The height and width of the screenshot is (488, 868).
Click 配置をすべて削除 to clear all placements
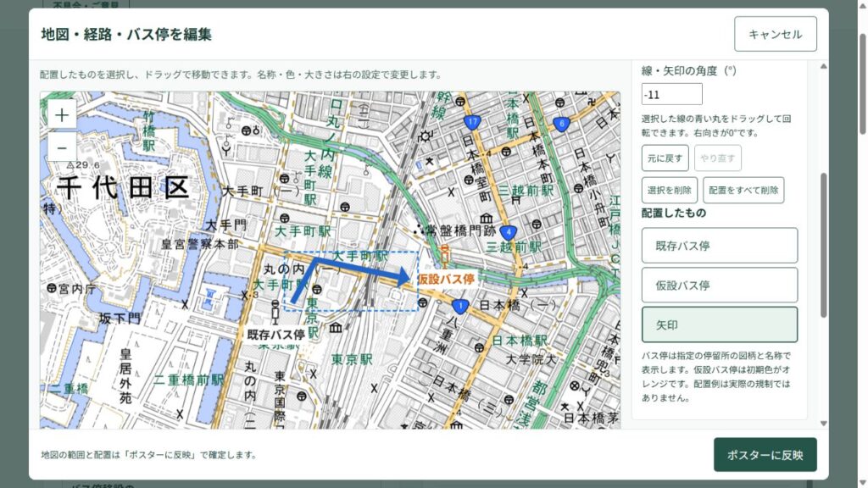tap(743, 191)
